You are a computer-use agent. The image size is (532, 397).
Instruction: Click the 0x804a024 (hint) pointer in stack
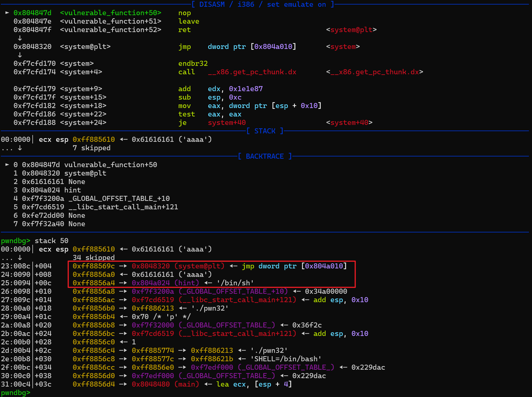[165, 283]
